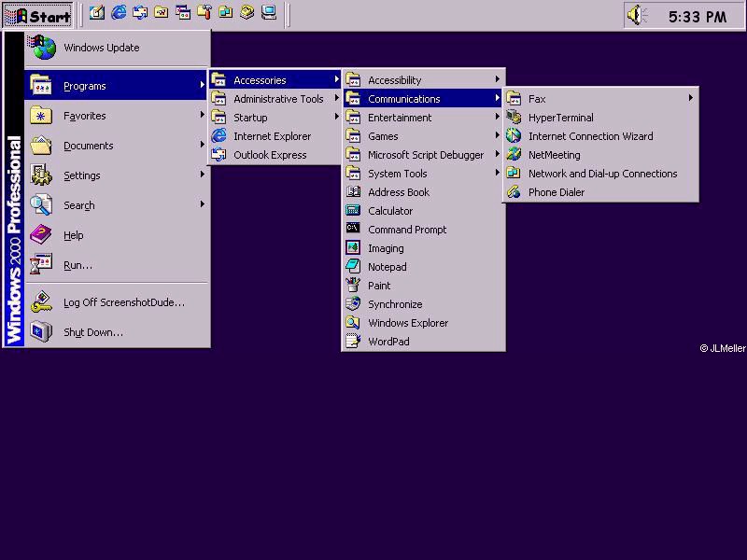The width and height of the screenshot is (747, 560).
Task: Click the computer monitor quick launch icon
Action: [269, 13]
